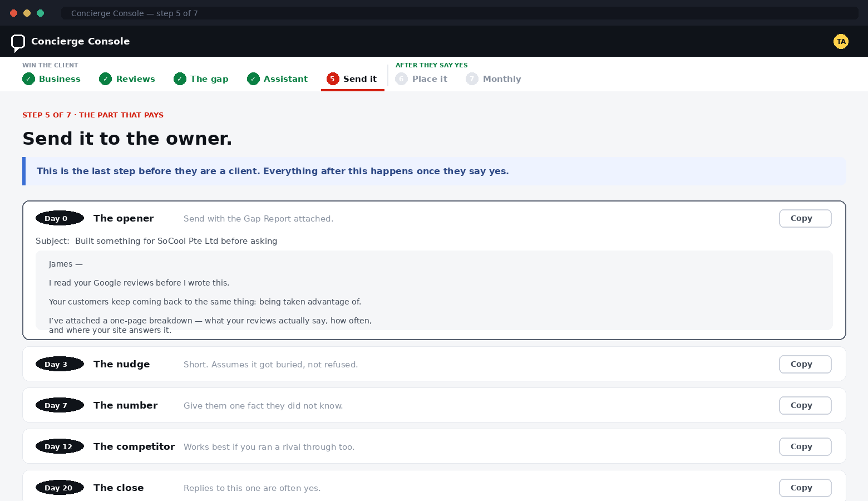Copy The number email
This screenshot has width=868, height=501.
[805, 406]
